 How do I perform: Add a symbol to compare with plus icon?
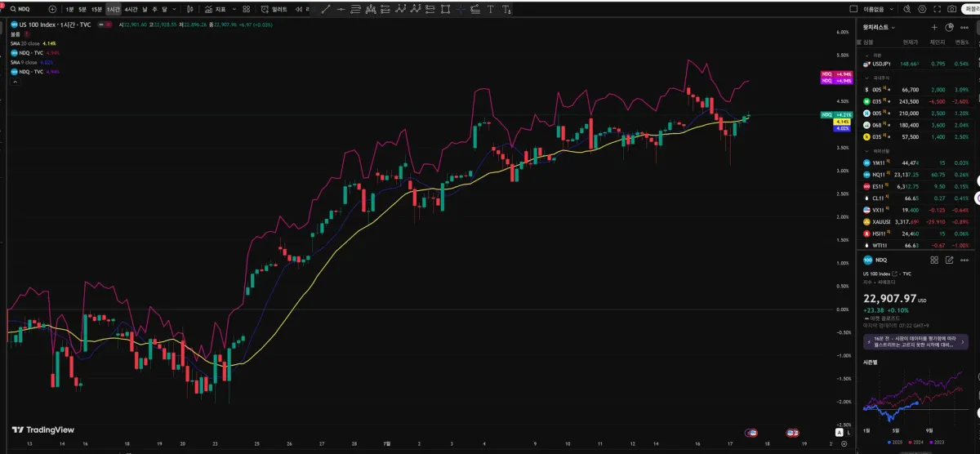pyautogui.click(x=52, y=9)
